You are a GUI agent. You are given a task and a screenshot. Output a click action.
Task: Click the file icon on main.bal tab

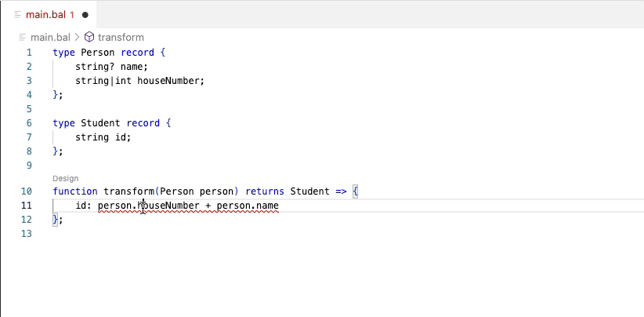pyautogui.click(x=18, y=15)
